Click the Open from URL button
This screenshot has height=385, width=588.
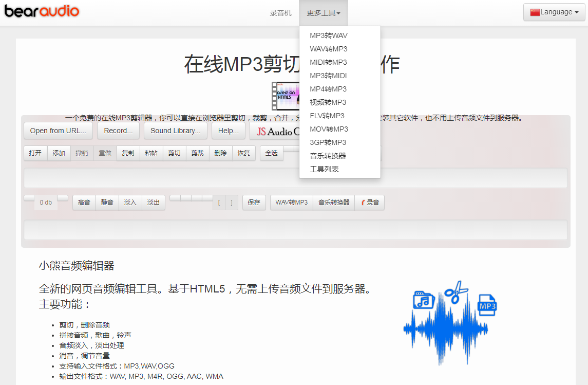click(x=58, y=131)
